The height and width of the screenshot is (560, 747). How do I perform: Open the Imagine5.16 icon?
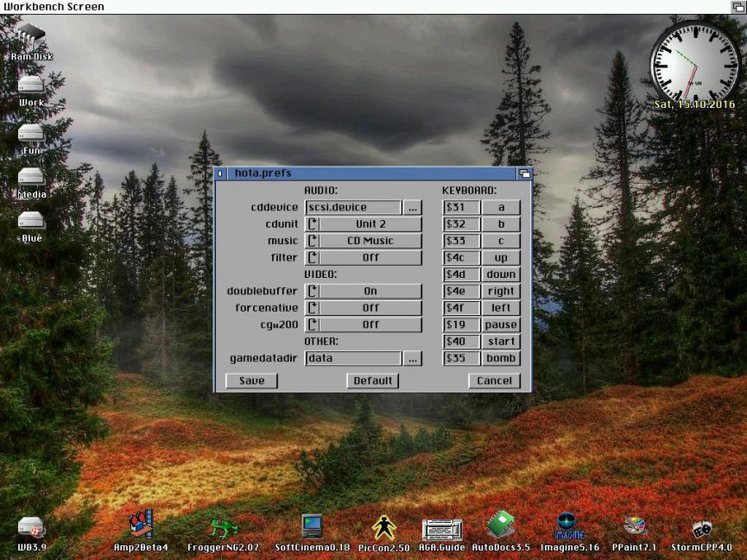tap(566, 525)
